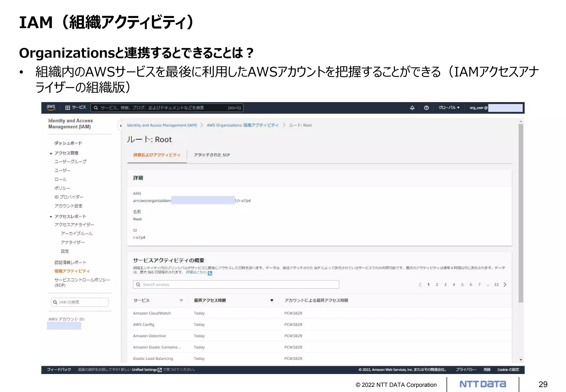Select the Amazon CloudWatch row
This screenshot has height=392, width=566.
[319, 313]
